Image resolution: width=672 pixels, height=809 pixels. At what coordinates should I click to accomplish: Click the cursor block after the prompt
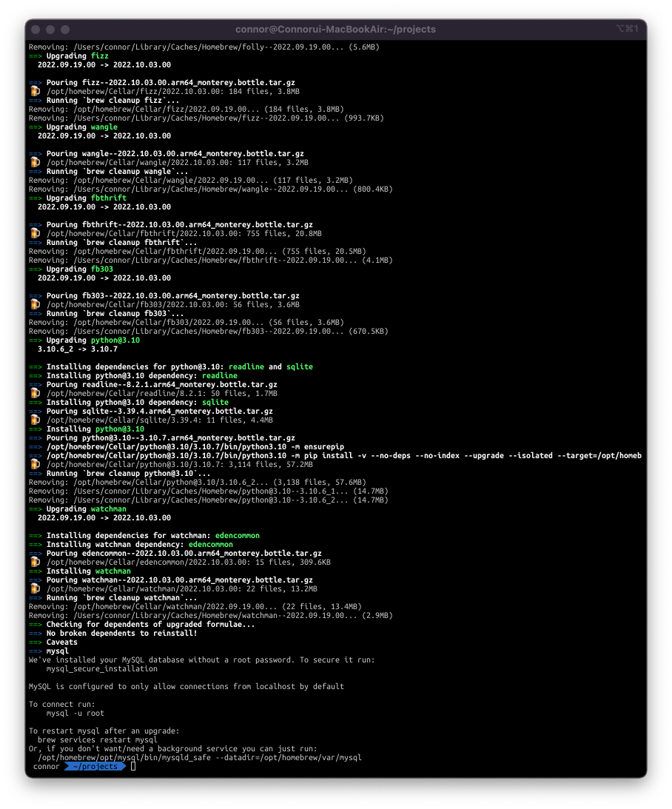coord(133,766)
